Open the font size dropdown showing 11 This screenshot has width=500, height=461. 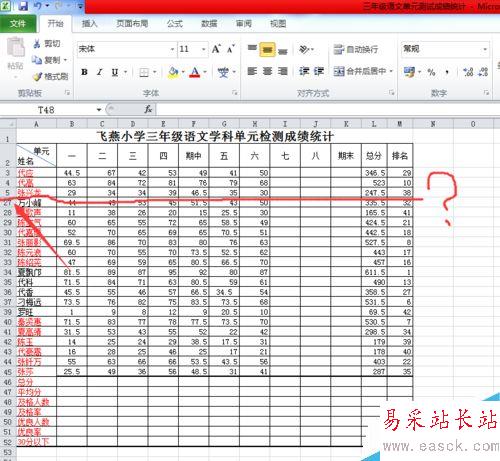tap(203, 49)
